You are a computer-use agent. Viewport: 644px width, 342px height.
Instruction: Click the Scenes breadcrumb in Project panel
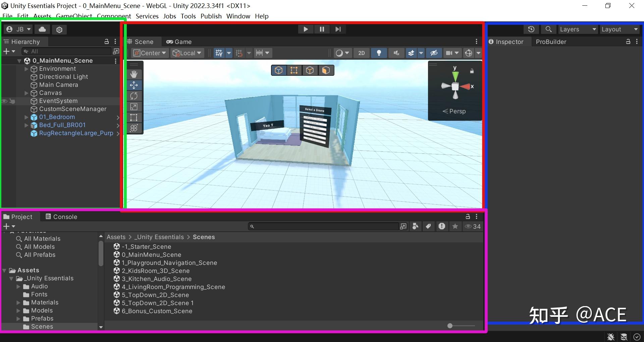204,237
